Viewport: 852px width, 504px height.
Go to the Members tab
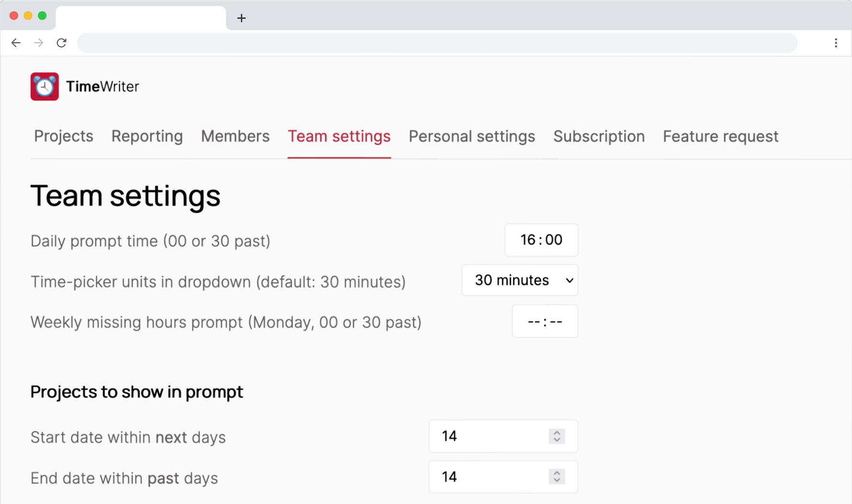(235, 137)
